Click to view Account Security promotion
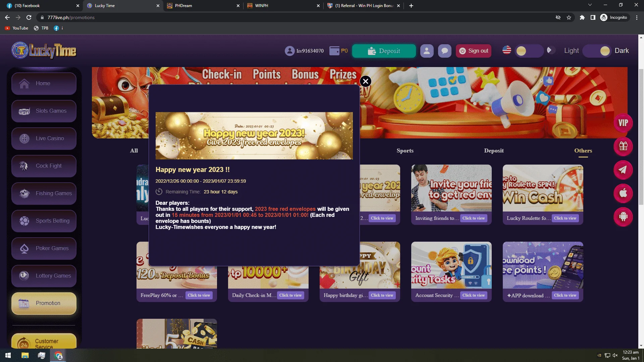Screen dimensions: 644x362 474,295
